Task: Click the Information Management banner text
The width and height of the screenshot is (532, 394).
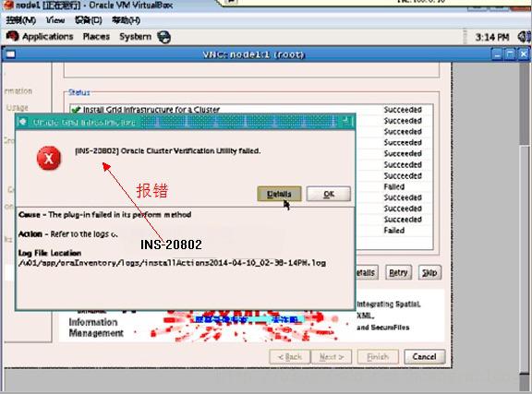Action: point(96,328)
